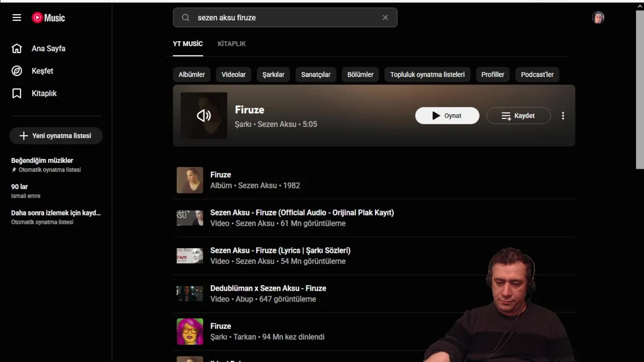644x362 pixels.
Task: Click the Oynat play button
Action: click(x=447, y=116)
